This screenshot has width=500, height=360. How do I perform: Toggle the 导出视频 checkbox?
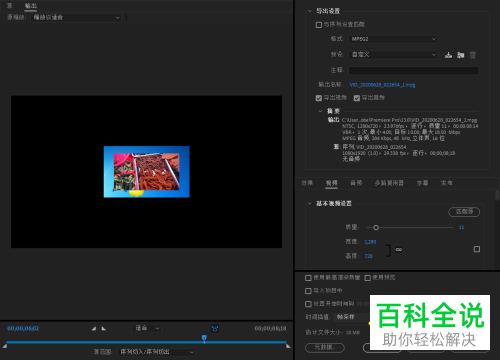319,98
